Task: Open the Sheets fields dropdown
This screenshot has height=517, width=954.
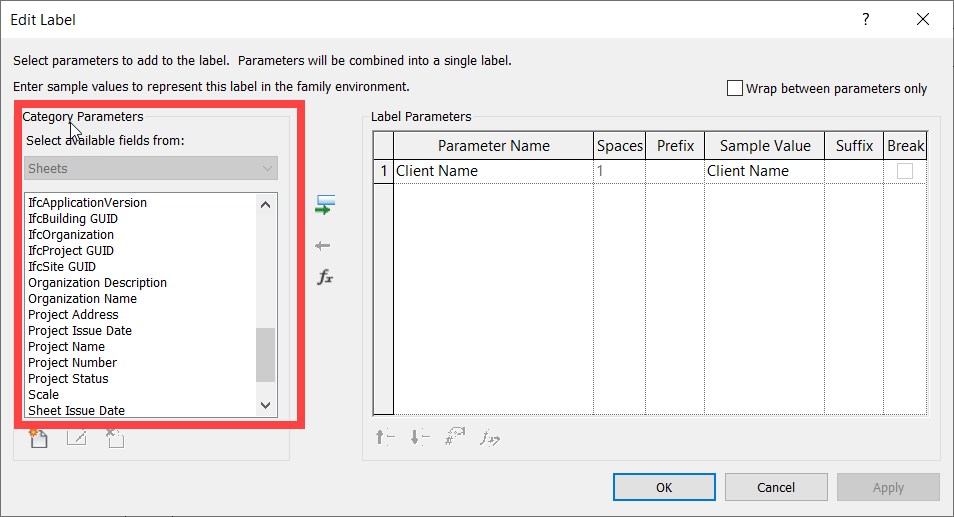Action: (151, 168)
